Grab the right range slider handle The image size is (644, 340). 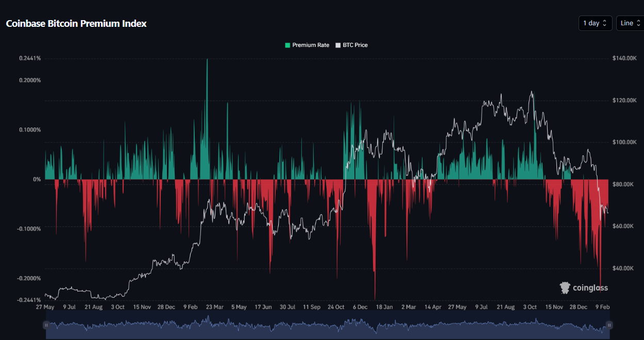(x=609, y=325)
